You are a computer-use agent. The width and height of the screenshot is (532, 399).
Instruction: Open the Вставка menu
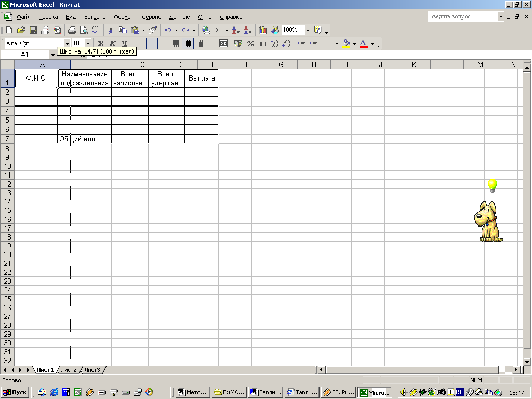(95, 17)
